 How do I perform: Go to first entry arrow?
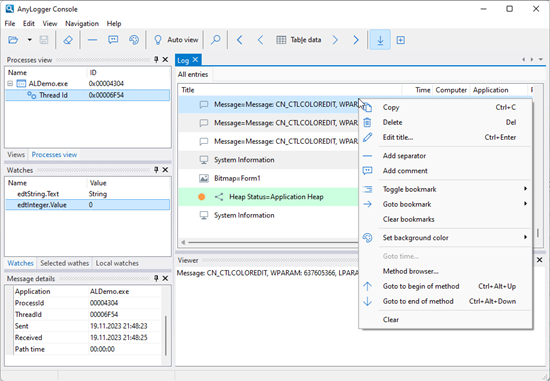(240, 40)
